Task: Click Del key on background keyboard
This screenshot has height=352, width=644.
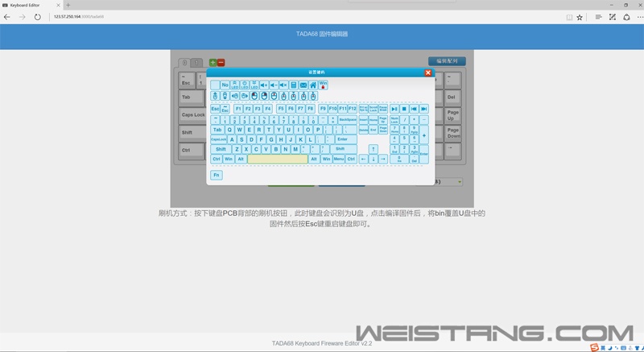Action: pyautogui.click(x=452, y=98)
